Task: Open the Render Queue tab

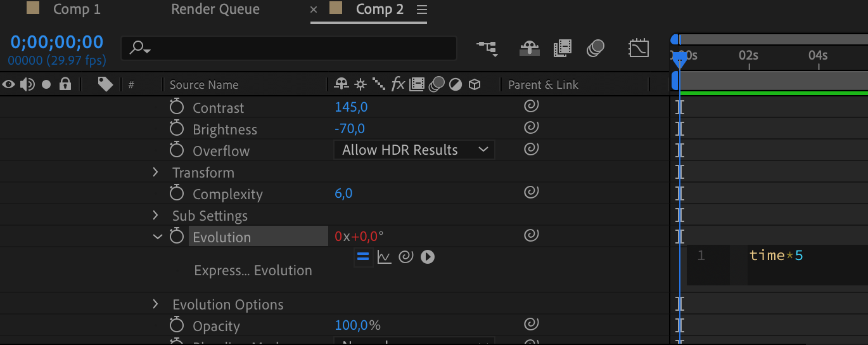Action: [215, 10]
